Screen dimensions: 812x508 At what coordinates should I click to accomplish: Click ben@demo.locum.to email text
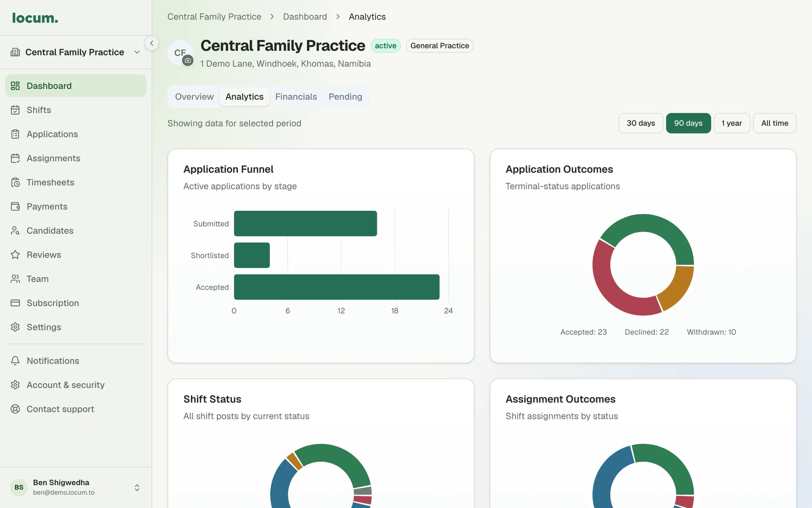pos(64,492)
